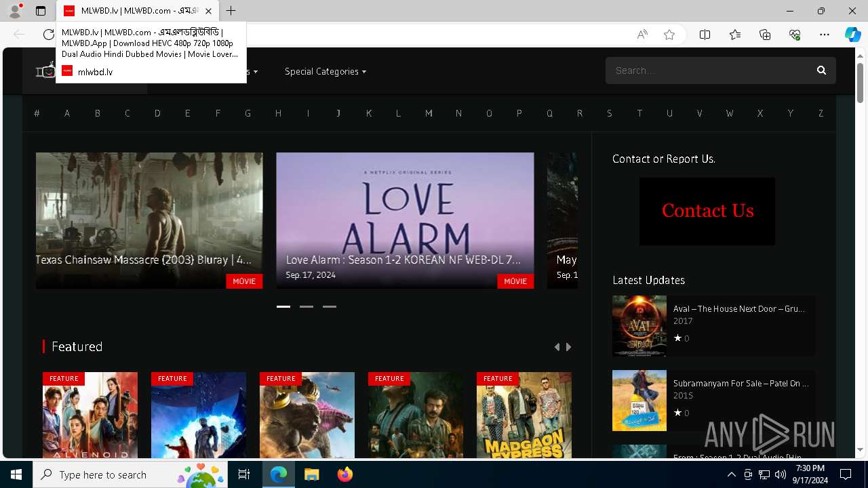The image size is (868, 488).
Task: Open the Love Alarm Season 1-2 slide
Action: pyautogui.click(x=405, y=220)
